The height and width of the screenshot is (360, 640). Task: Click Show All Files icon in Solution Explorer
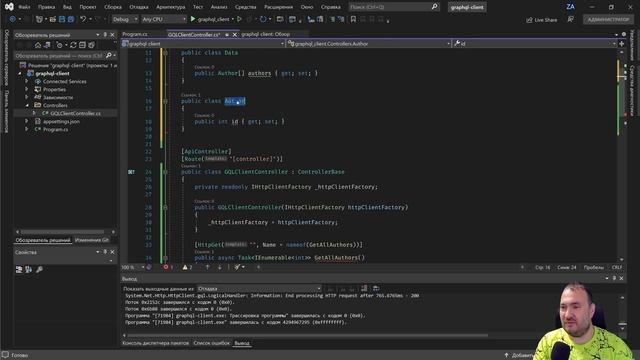[91, 45]
